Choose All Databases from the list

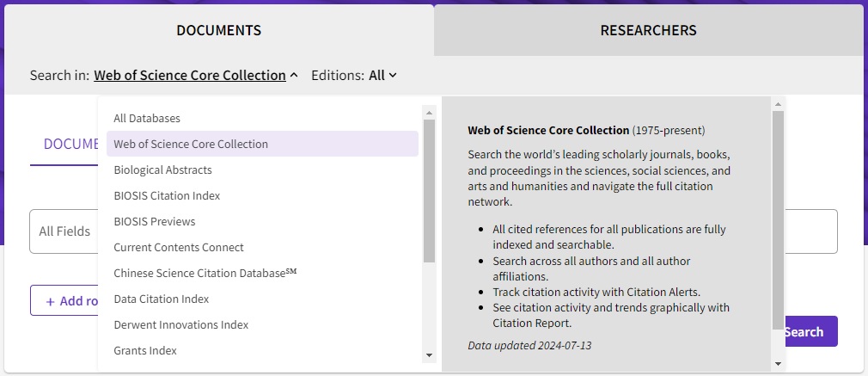click(147, 118)
